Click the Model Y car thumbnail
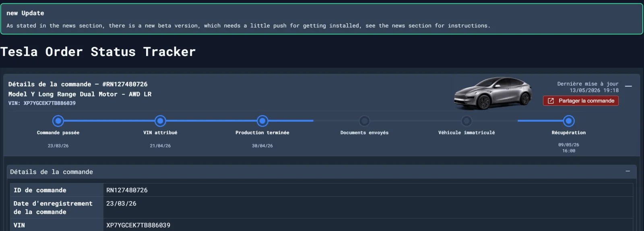The image size is (644, 231). (493, 93)
